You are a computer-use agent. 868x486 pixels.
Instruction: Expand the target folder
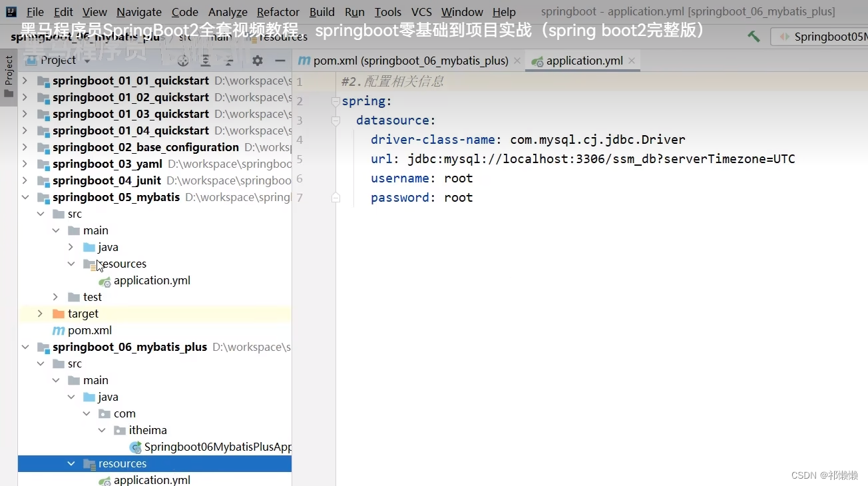click(40, 314)
